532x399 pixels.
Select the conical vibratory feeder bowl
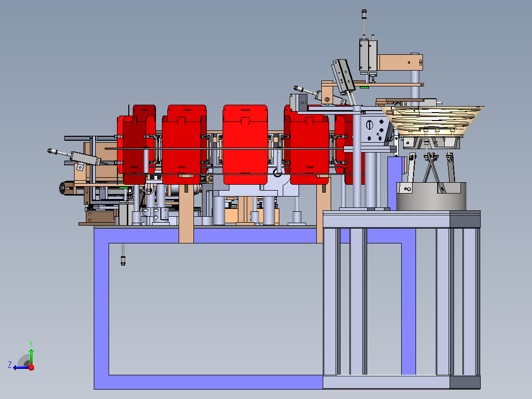point(431,121)
